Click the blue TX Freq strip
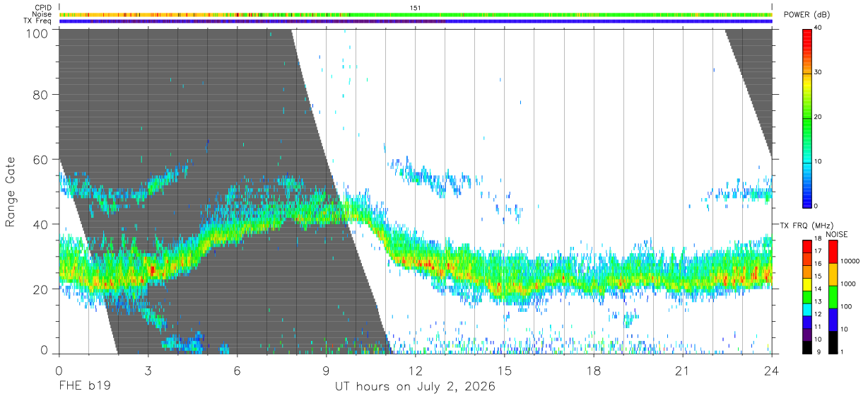The width and height of the screenshot is (868, 401). (416, 21)
